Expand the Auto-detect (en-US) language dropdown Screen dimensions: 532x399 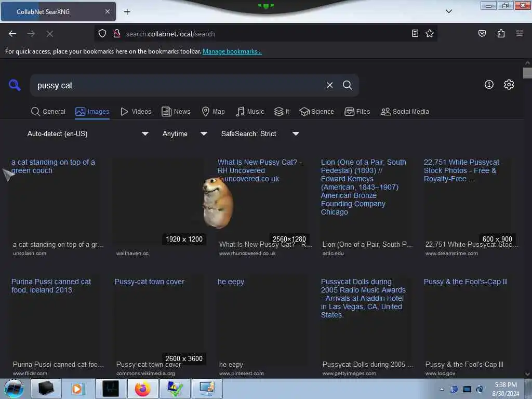88,134
